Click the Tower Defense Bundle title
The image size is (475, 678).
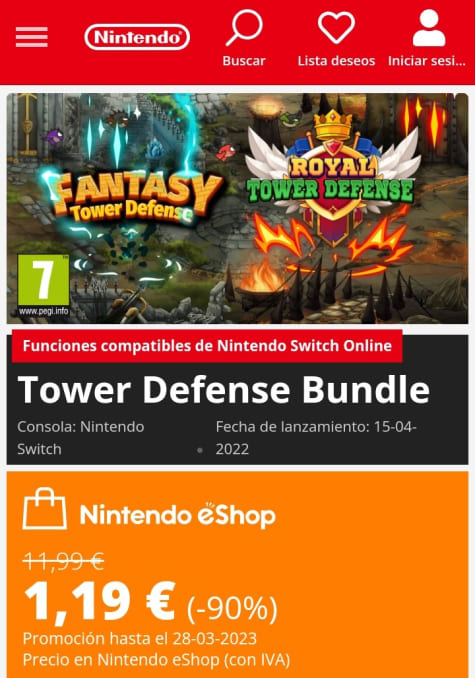(x=224, y=390)
